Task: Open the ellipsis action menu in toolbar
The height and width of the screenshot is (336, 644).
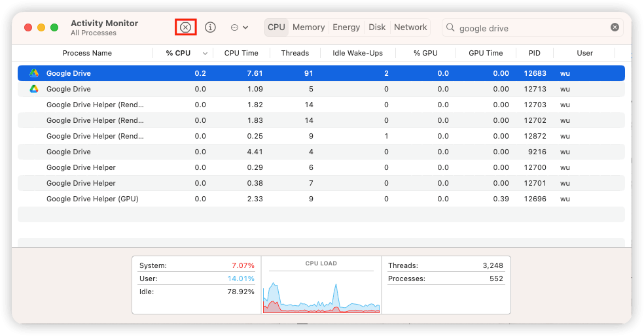Action: click(240, 27)
